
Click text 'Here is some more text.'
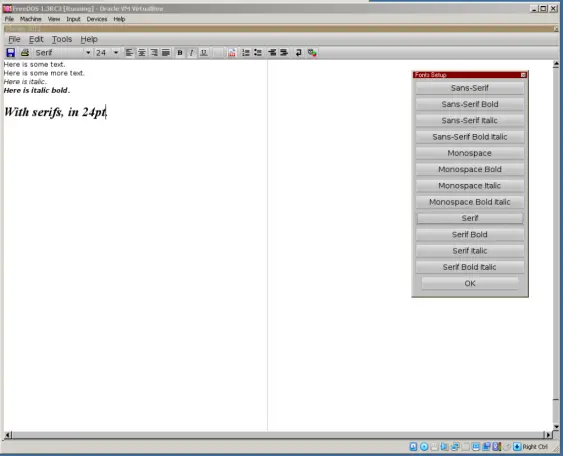[44, 73]
